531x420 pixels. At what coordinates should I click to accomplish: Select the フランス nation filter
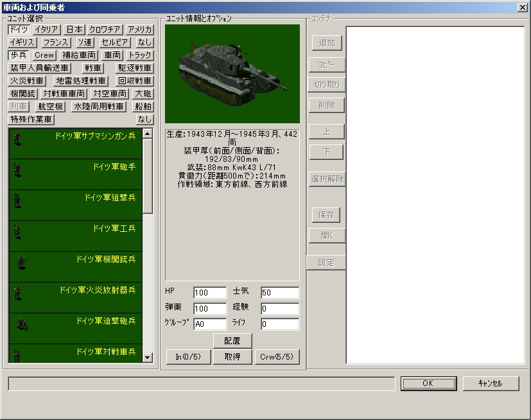[56, 42]
